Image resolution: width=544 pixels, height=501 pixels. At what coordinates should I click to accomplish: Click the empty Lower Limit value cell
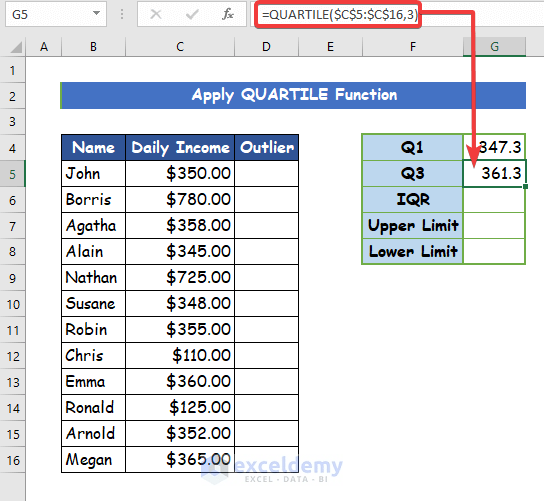tap(494, 252)
